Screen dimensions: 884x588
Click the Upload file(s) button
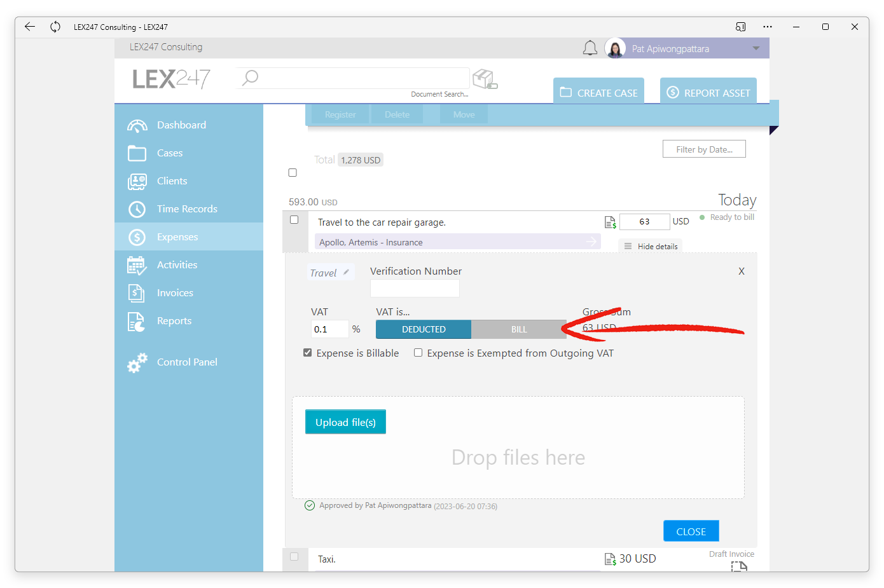[x=345, y=422]
